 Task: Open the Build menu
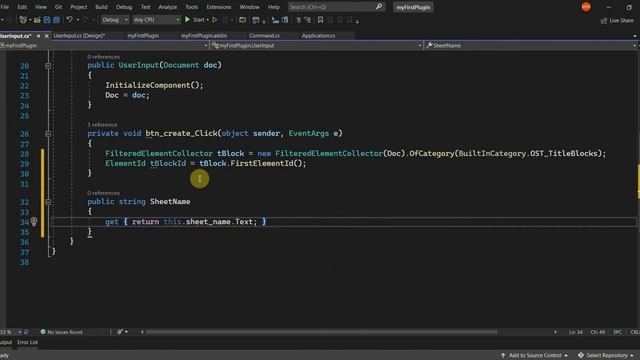click(101, 7)
